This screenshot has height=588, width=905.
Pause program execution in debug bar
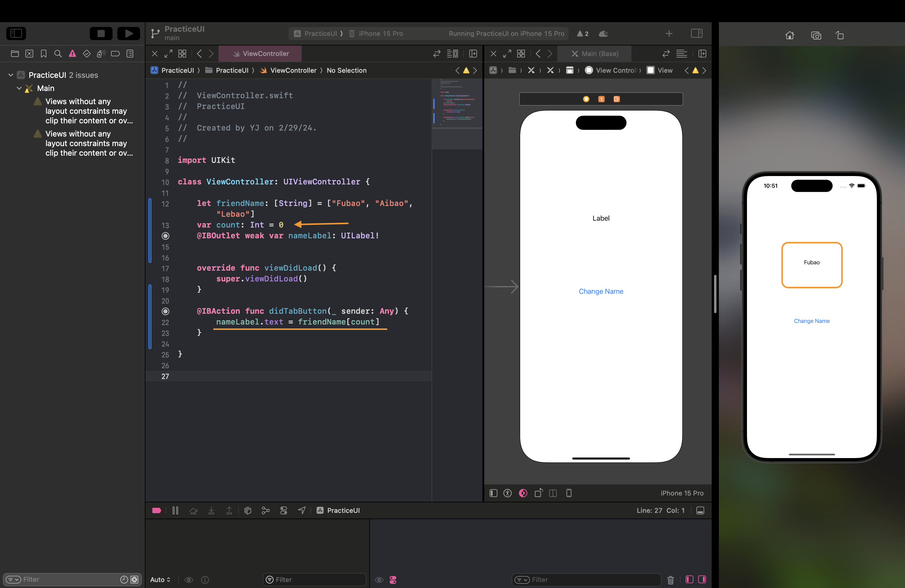click(175, 510)
